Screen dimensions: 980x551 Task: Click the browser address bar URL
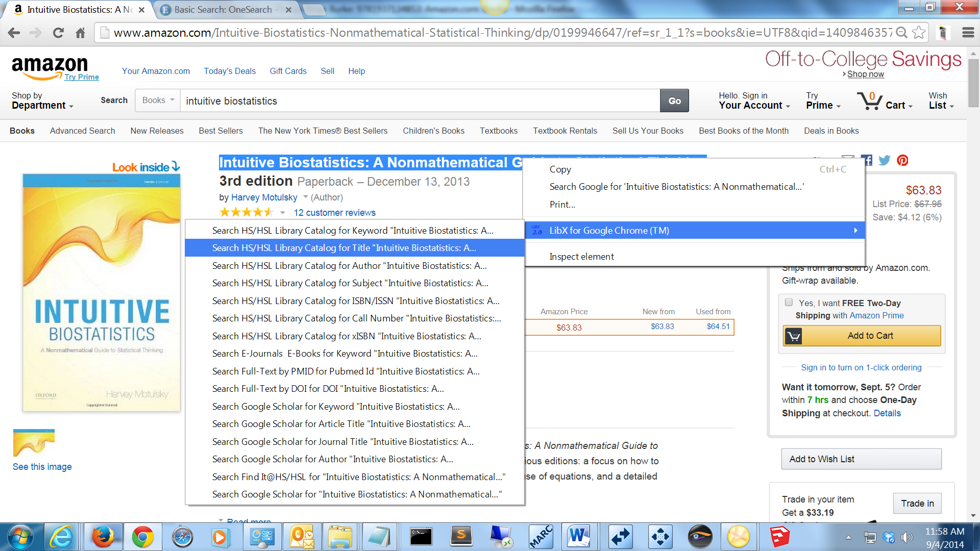coord(503,33)
